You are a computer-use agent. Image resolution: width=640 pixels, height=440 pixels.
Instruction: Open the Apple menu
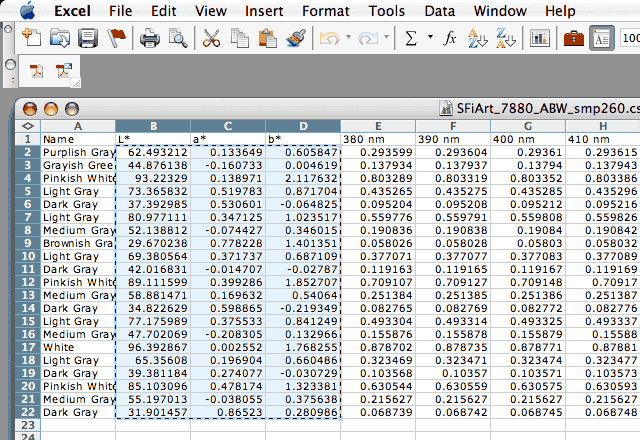pos(28,10)
